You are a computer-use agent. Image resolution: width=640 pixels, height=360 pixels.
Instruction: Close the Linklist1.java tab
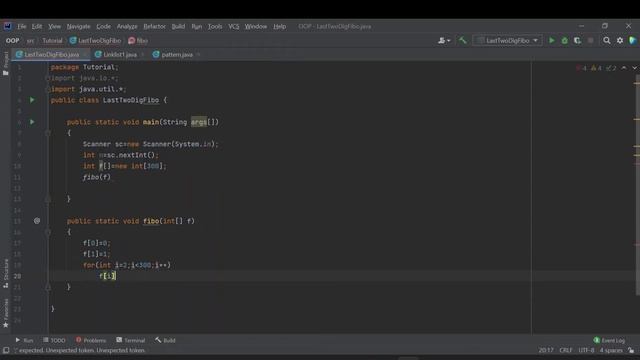tap(142, 55)
